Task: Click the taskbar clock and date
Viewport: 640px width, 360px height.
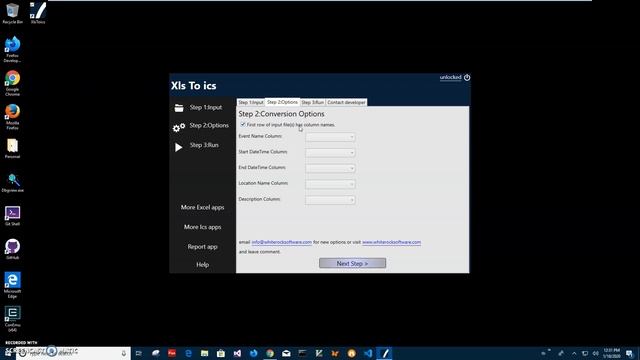Action: tap(611, 353)
